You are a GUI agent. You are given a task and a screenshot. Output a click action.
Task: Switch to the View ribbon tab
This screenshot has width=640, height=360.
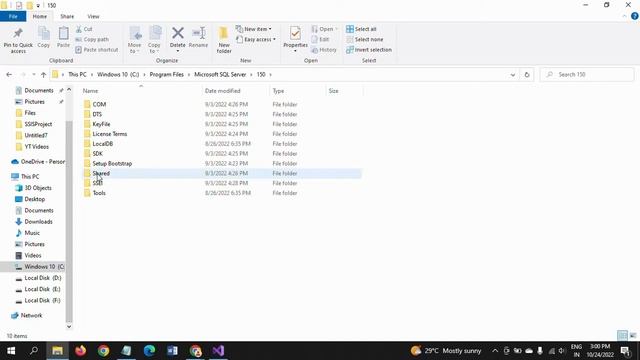93,16
